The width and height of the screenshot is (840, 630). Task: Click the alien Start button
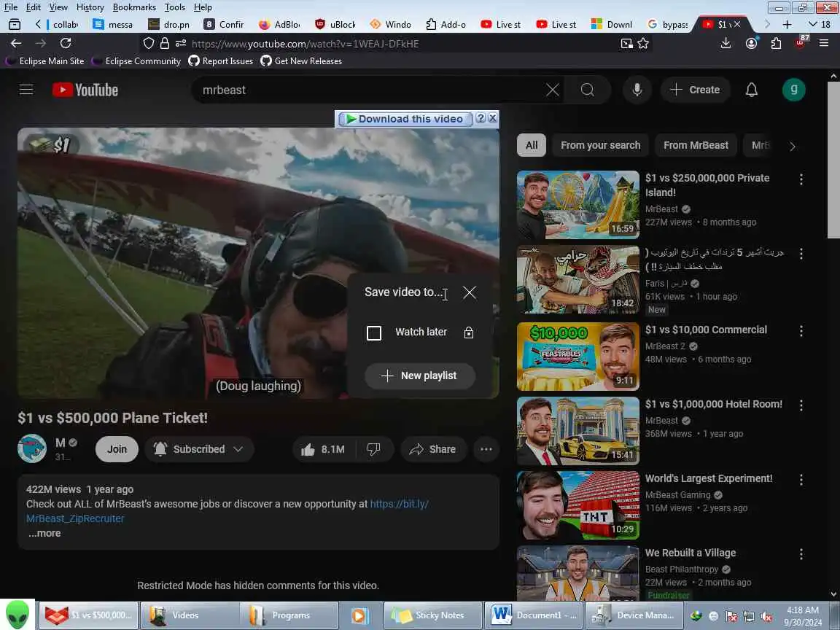(x=17, y=615)
